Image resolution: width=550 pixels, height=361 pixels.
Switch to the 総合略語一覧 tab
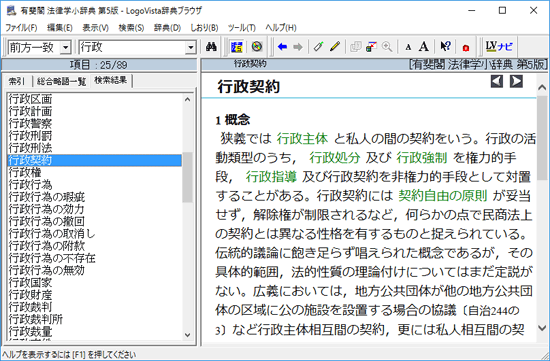[61, 81]
